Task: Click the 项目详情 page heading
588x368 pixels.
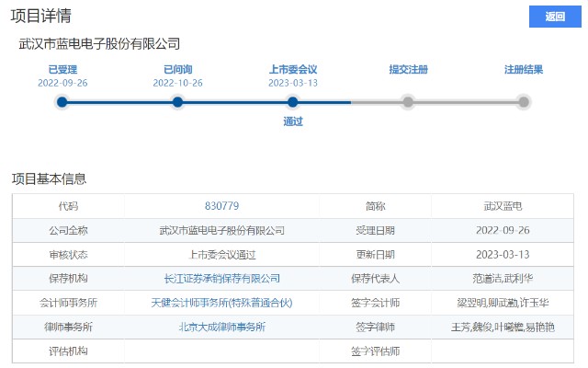Action: click(x=40, y=16)
